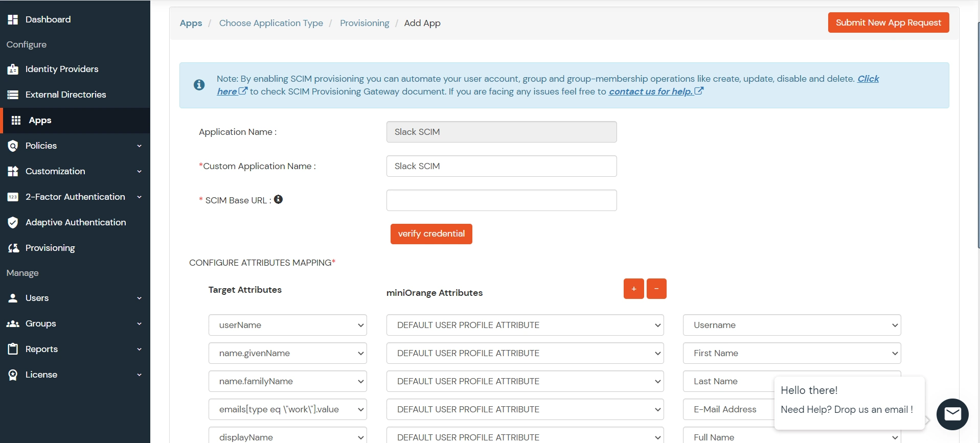The image size is (980, 443).
Task: Open 'contact us for help' link
Action: tap(651, 91)
